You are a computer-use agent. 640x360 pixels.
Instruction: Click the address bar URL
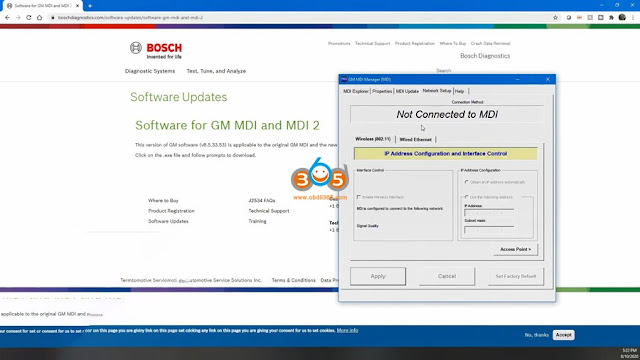pyautogui.click(x=130, y=18)
